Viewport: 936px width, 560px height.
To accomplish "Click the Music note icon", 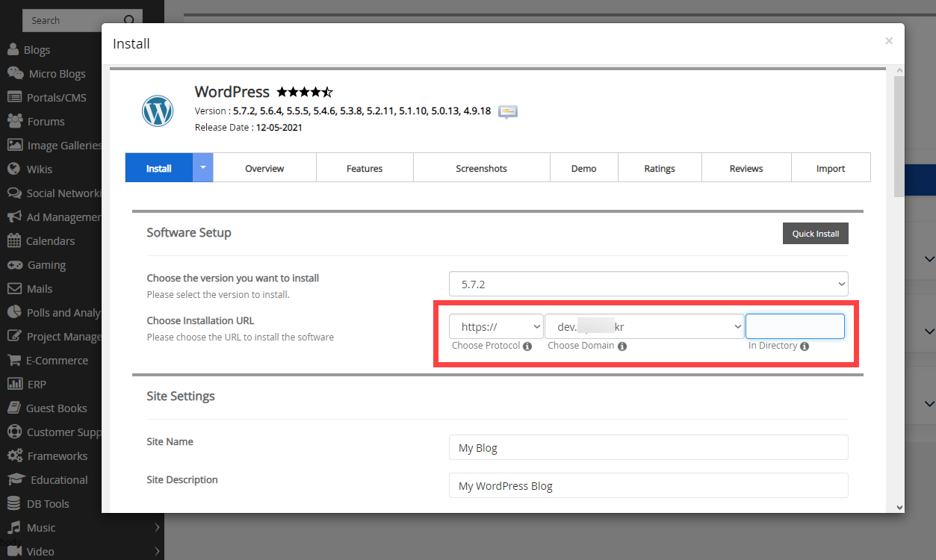I will [x=13, y=527].
